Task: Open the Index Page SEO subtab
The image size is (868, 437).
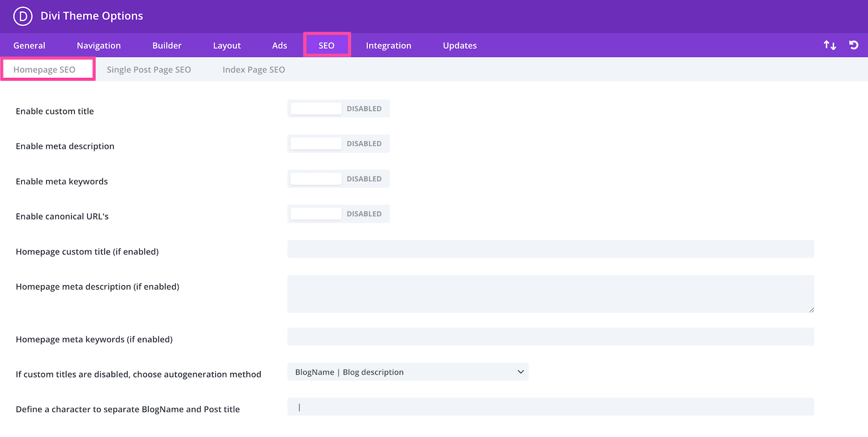Action: pos(254,70)
